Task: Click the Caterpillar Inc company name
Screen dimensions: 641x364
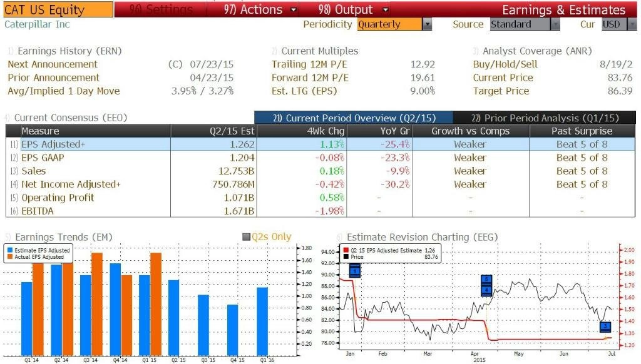Action: tap(37, 24)
